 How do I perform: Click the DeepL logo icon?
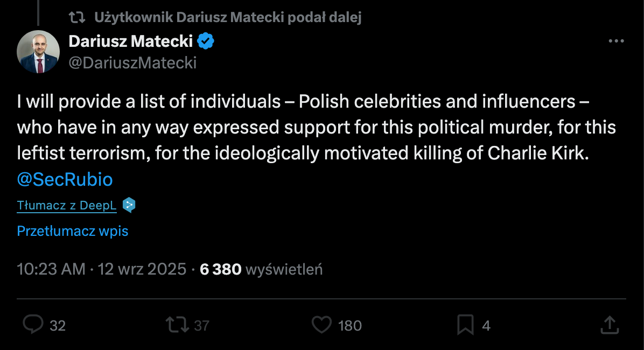[129, 205]
